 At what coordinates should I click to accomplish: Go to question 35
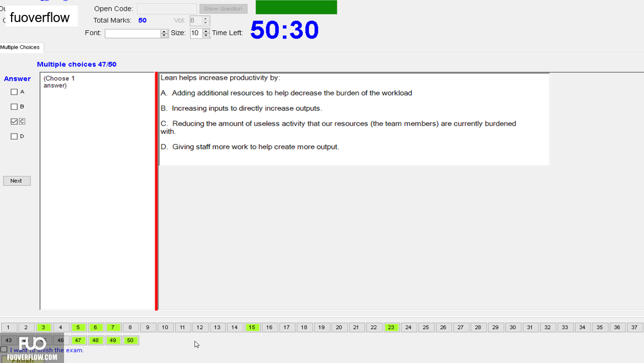coord(600,327)
